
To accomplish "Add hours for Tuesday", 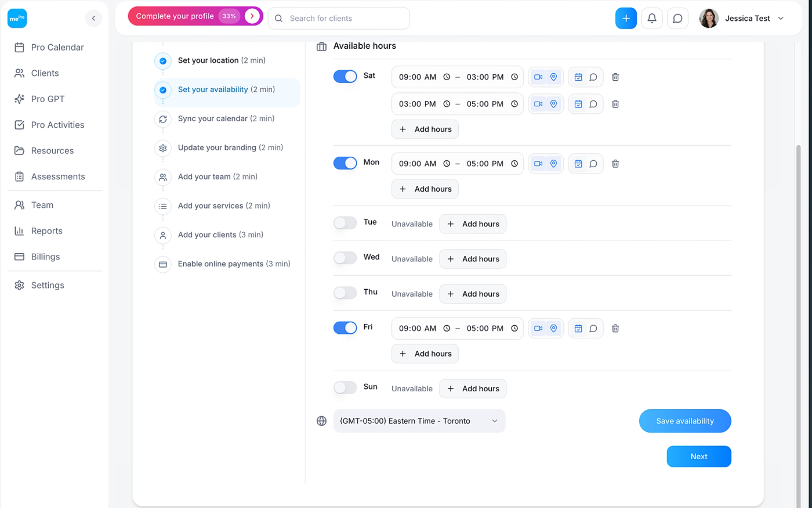I will 473,224.
